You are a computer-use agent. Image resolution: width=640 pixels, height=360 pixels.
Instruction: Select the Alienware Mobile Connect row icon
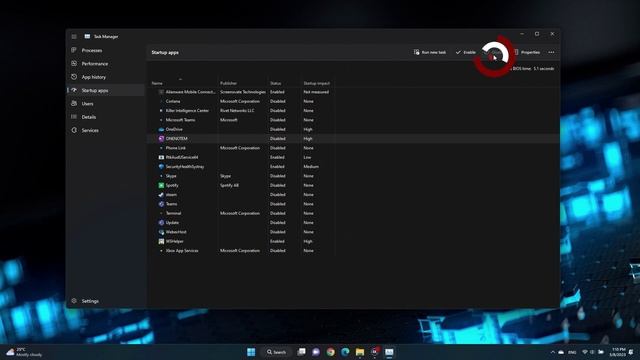click(161, 92)
